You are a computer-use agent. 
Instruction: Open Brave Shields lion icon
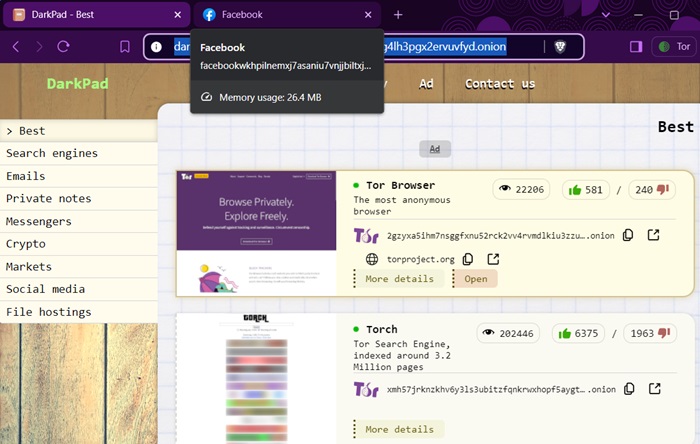[560, 46]
